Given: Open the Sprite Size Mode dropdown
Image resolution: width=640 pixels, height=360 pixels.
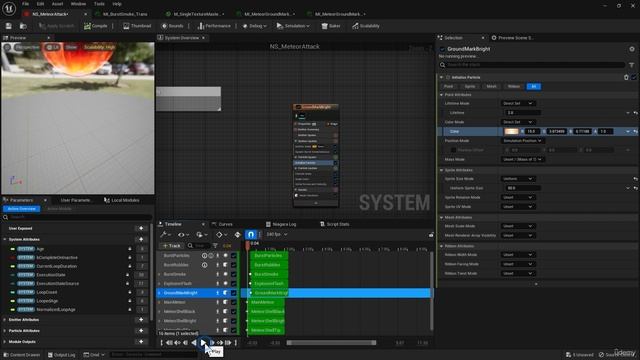Looking at the screenshot, I should coord(518,179).
